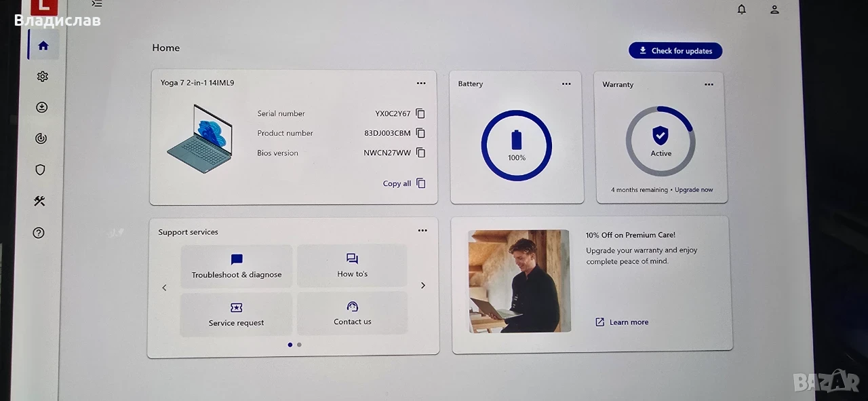The height and width of the screenshot is (401, 868).
Task: Open the Contact us tile
Action: [352, 313]
